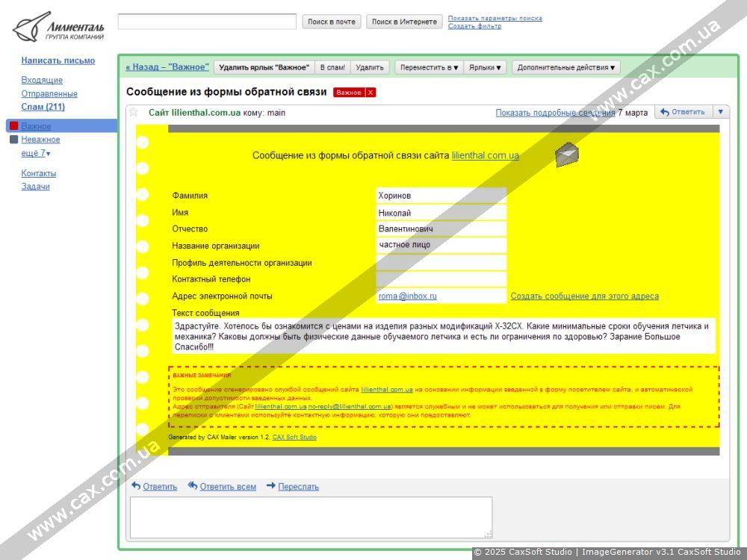Click the reply arrow icon below message
This screenshot has height=560, width=747.
[x=136, y=486]
